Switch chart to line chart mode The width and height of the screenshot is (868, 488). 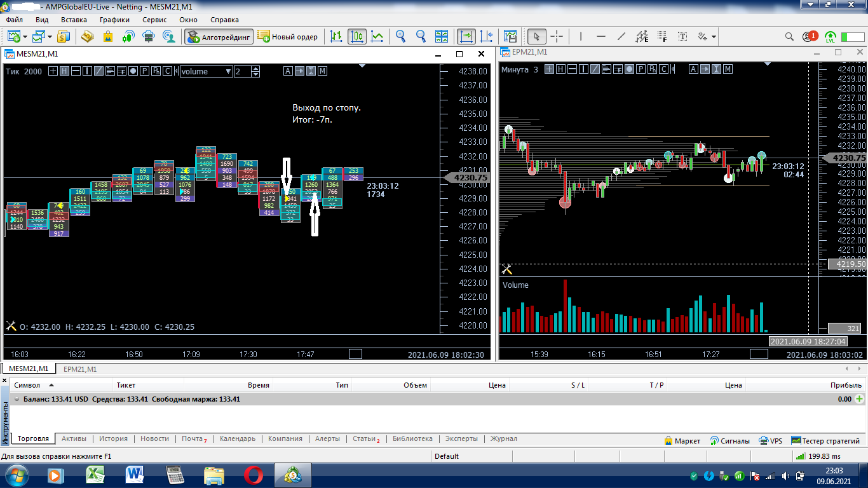point(377,36)
